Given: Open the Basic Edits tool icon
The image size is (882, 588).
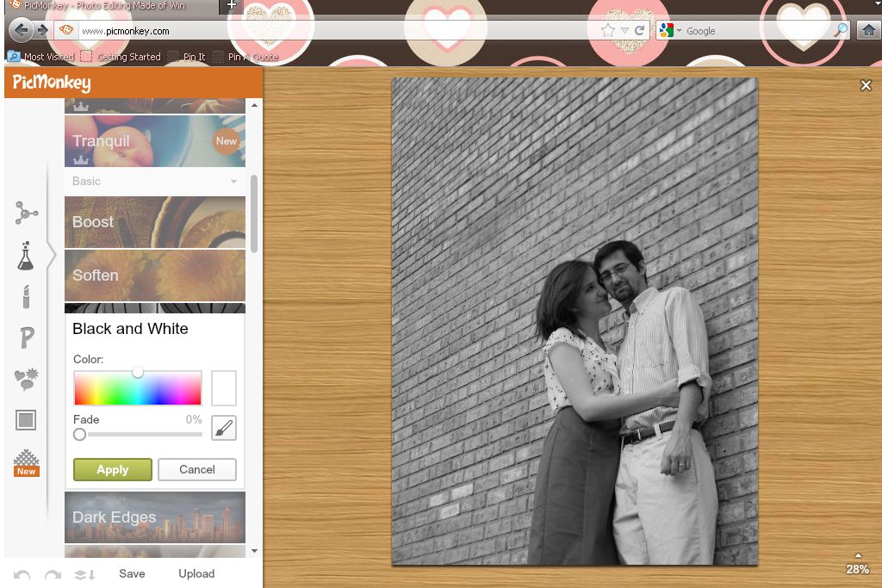Looking at the screenshot, I should (27, 213).
